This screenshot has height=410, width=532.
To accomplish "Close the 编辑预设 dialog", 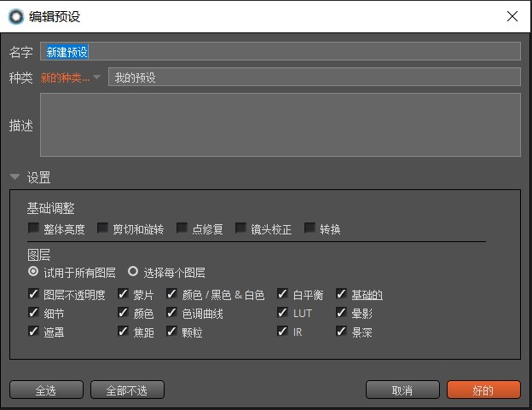I will (x=512, y=16).
